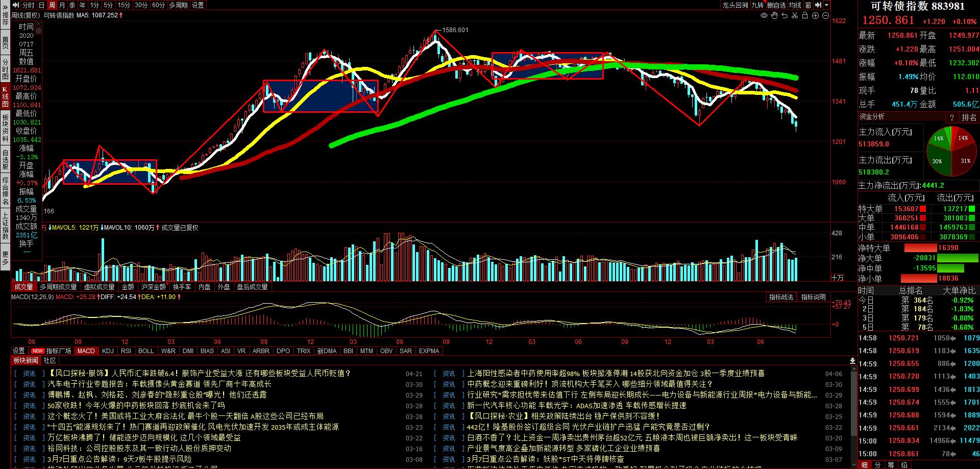This screenshot has height=469, width=980.
Task: Switch to the 虚拟成交量 tab
Action: 100,287
